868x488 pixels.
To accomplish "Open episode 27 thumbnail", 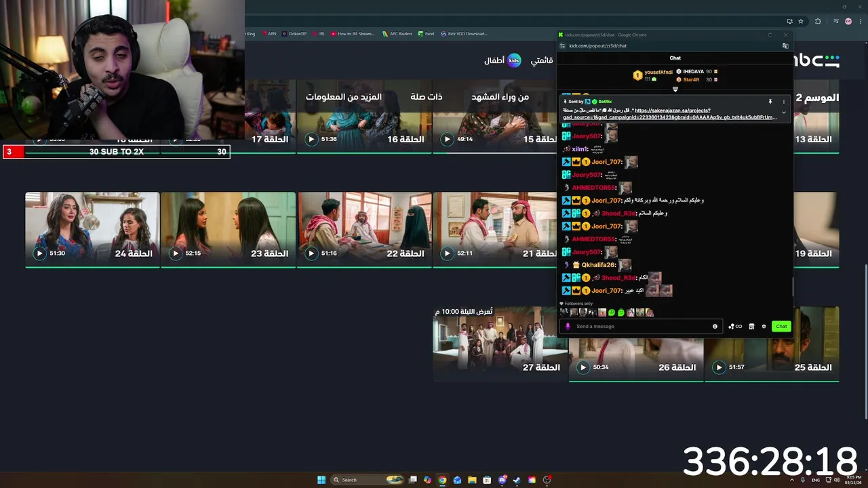I will click(x=500, y=344).
